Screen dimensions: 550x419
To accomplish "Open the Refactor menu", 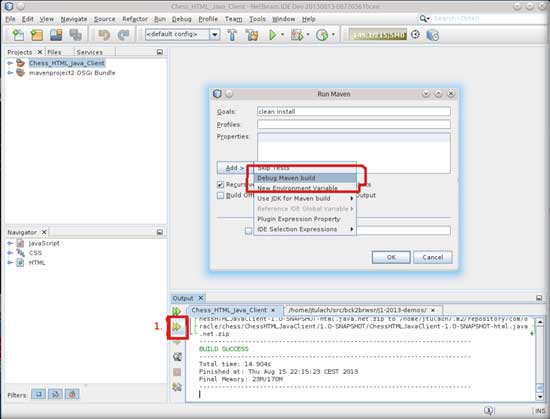I will point(135,19).
